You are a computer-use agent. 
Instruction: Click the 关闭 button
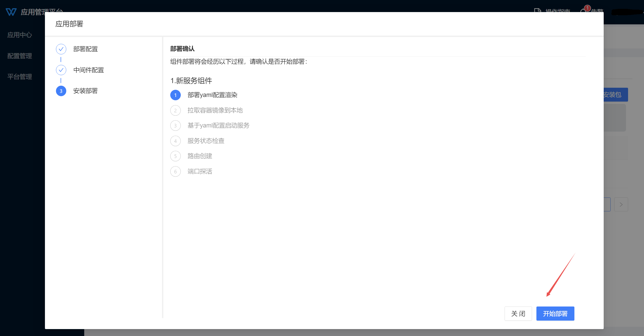518,313
